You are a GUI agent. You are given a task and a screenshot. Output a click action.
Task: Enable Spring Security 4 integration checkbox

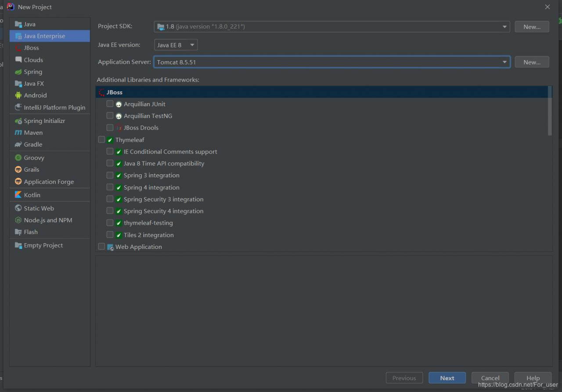pos(110,211)
